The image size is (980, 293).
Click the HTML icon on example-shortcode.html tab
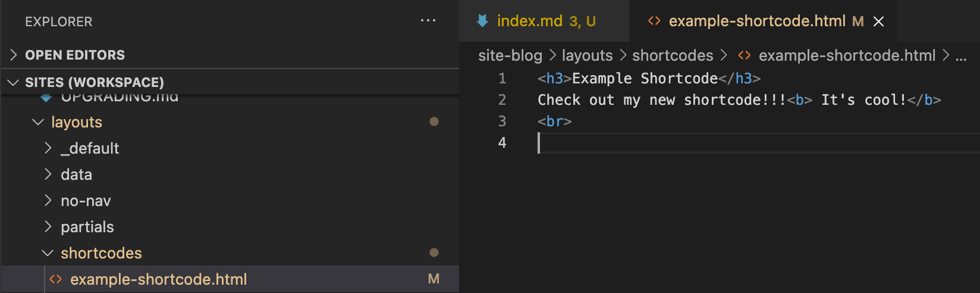point(654,21)
